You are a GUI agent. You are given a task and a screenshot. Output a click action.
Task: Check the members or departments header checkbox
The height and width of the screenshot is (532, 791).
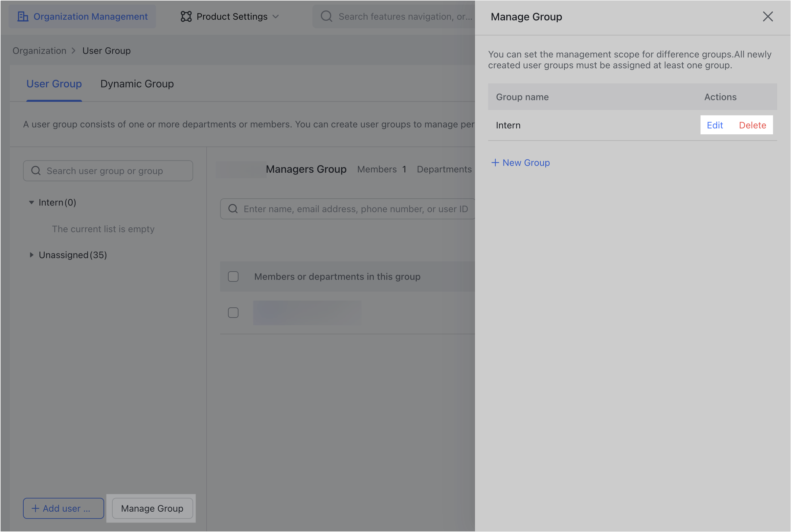click(233, 277)
